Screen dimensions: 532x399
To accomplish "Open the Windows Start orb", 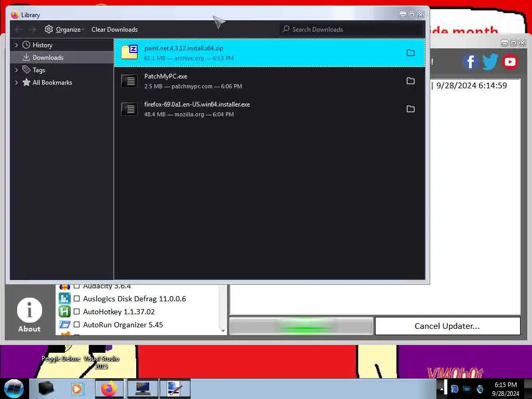I will pos(14,389).
